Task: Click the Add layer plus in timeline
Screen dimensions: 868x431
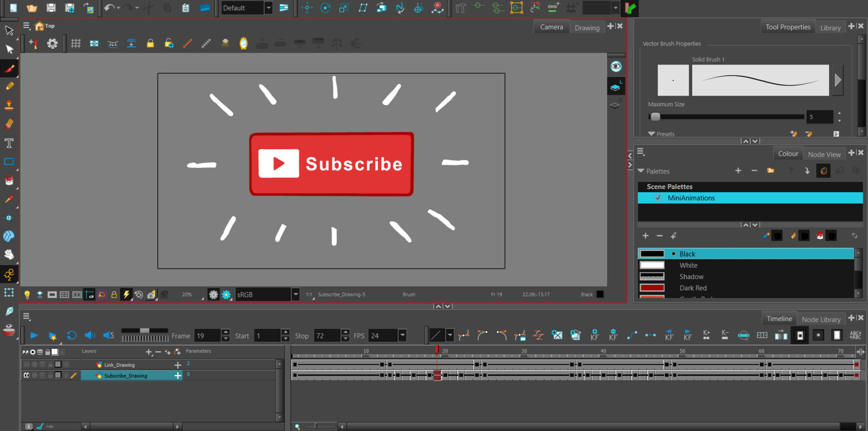Action: 149,352
